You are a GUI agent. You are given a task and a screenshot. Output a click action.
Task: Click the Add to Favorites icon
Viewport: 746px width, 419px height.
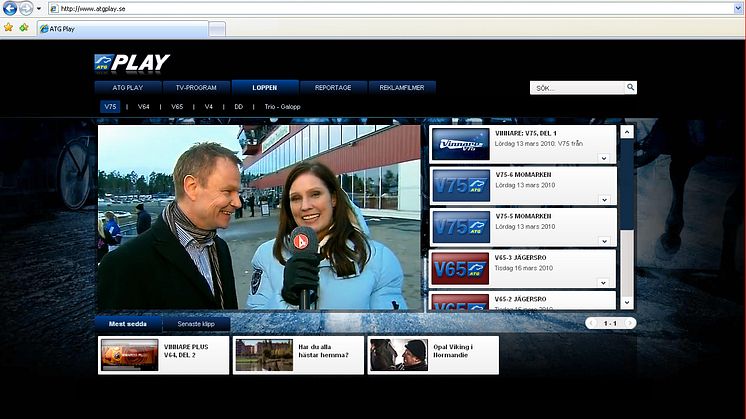point(23,28)
